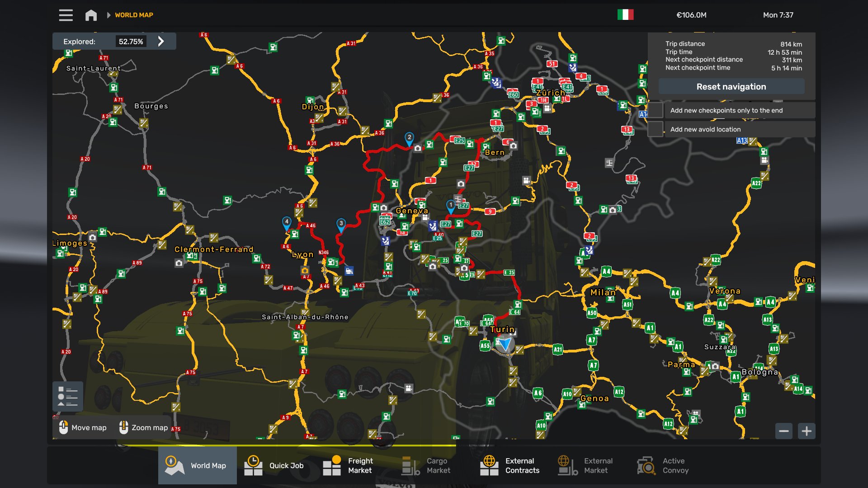Select the World Map bottom tab
Image resolution: width=868 pixels, height=488 pixels.
(x=197, y=465)
